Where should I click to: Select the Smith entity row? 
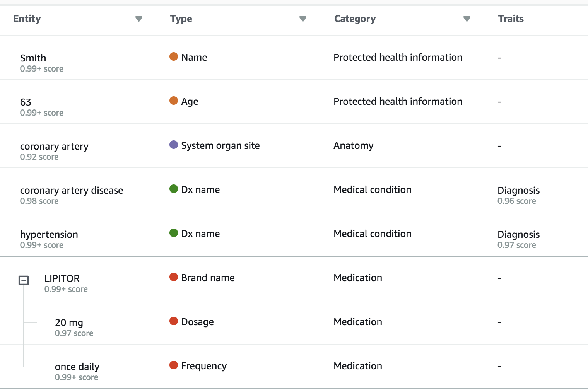coord(33,58)
